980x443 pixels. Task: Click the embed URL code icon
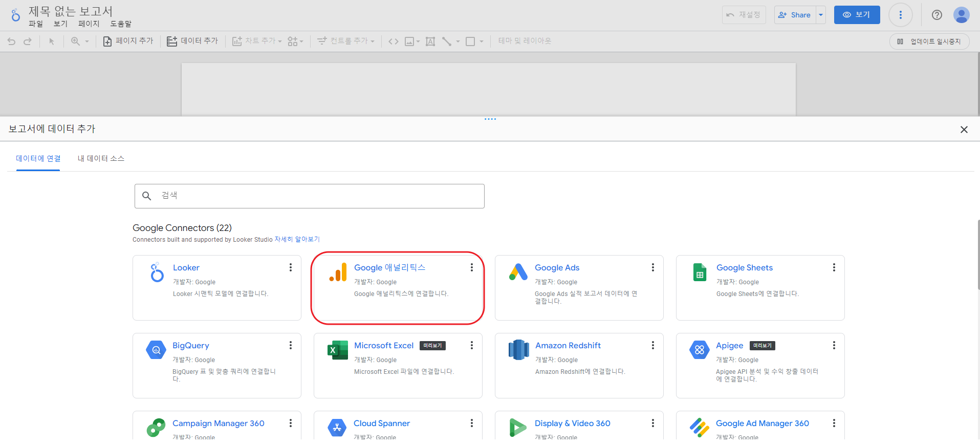click(x=393, y=41)
